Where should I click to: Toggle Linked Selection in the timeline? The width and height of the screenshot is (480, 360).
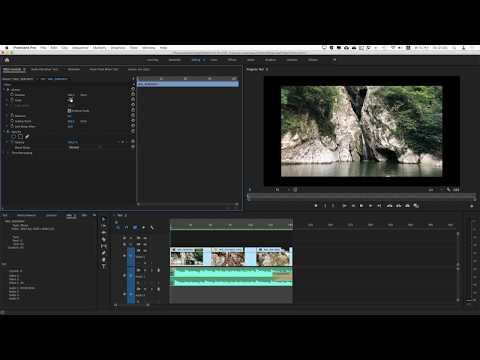point(135,228)
